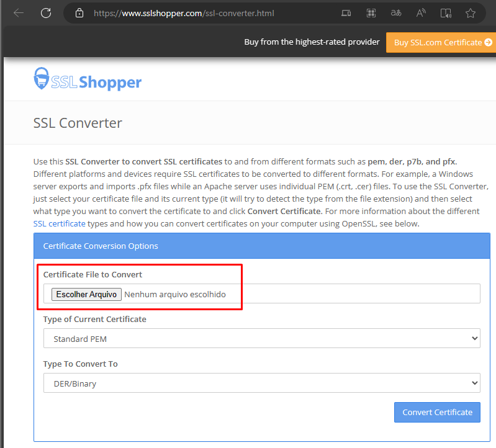Viewport: 496px width, 448px height.
Task: Activate the Read aloud icon
Action: click(x=421, y=13)
